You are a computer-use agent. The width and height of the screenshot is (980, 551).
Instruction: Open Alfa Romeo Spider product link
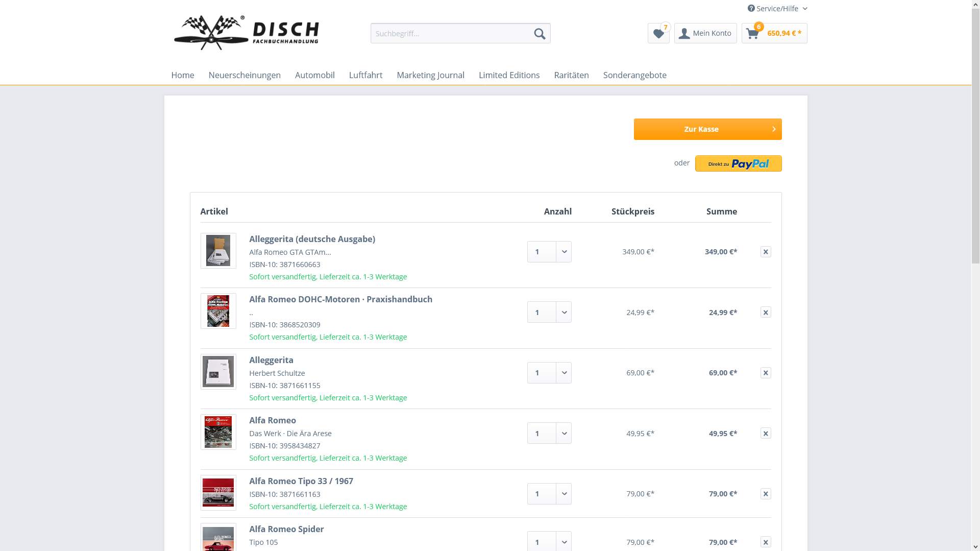coord(286,529)
